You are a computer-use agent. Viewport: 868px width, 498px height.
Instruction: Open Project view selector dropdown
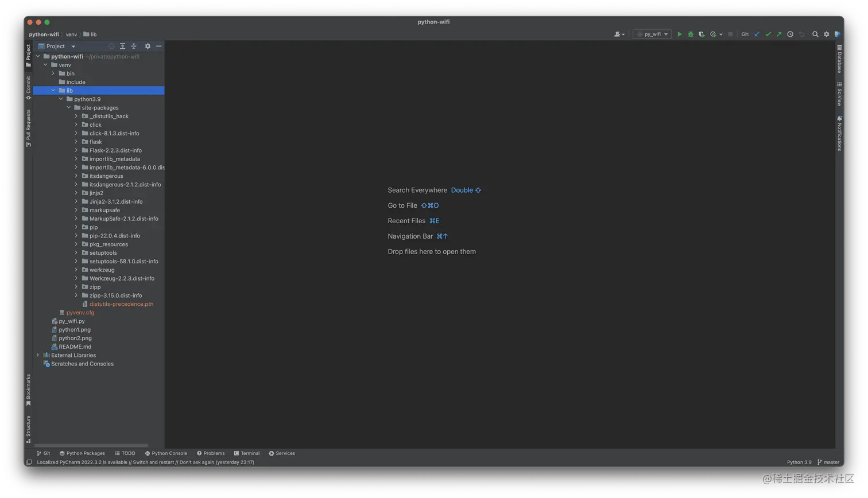tap(57, 46)
